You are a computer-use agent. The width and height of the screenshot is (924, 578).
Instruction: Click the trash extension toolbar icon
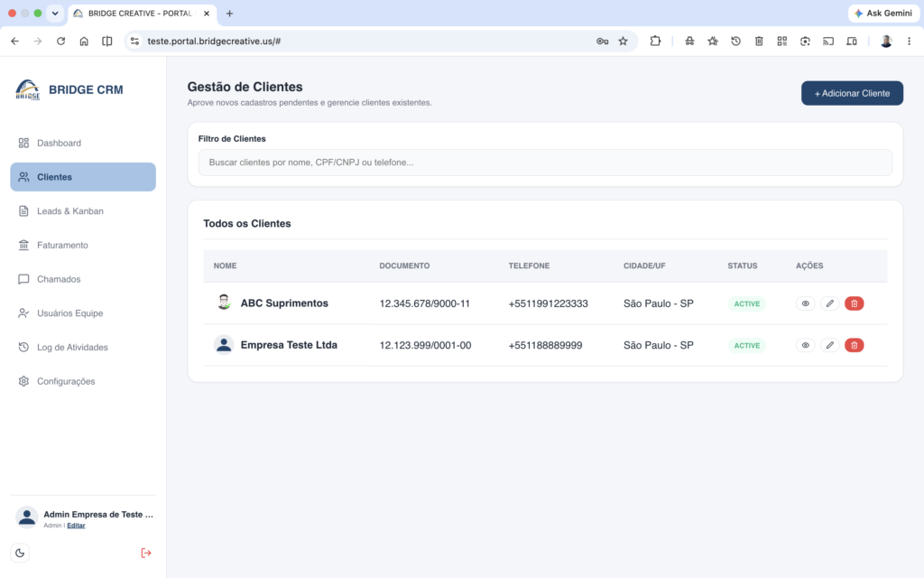tap(759, 42)
